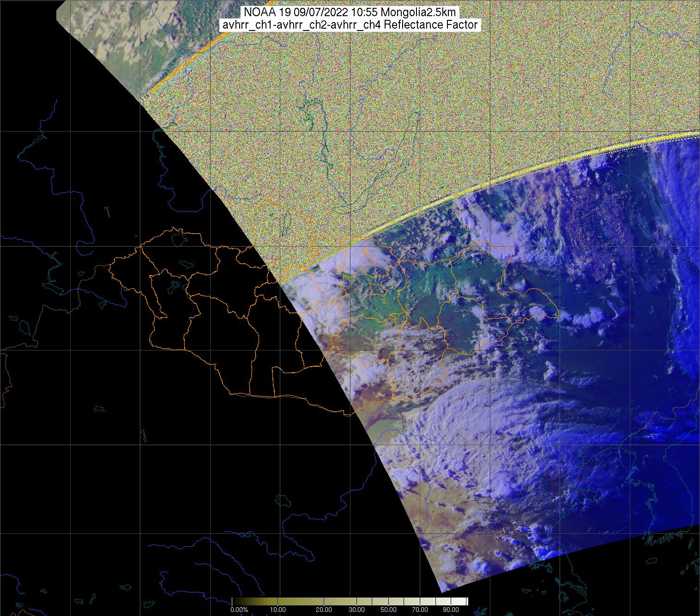Click the NOAA 19 title line
Screen dimensions: 700x616
point(350,12)
